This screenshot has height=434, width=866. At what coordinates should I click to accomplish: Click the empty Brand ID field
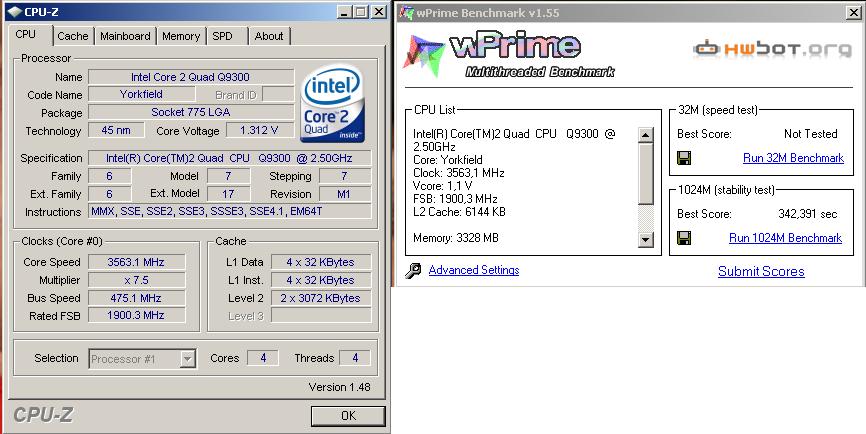pos(278,94)
